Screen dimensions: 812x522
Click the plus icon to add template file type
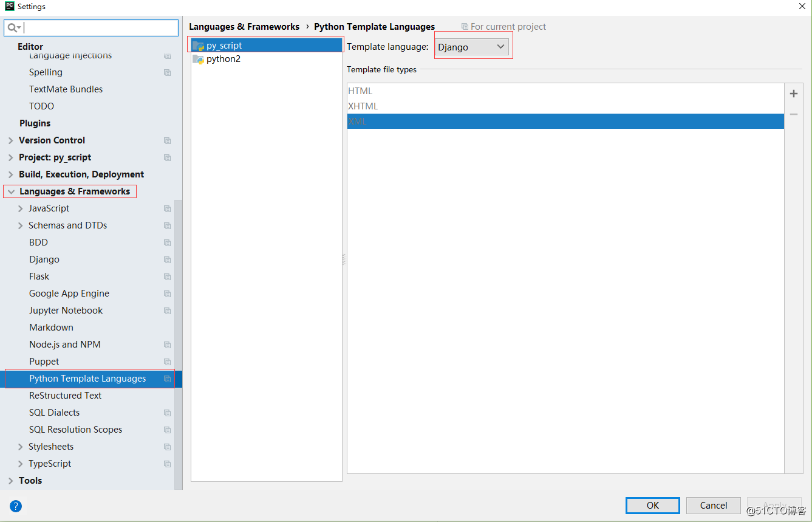(793, 94)
